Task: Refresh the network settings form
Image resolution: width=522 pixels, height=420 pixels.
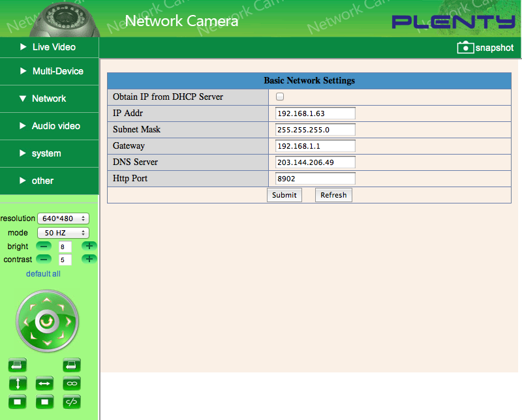Action: 333,195
